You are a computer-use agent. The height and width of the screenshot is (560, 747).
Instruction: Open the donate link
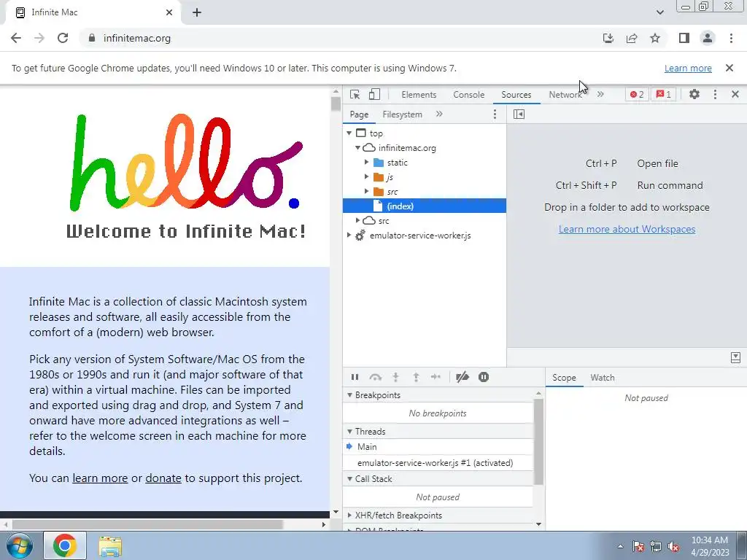[x=163, y=478]
